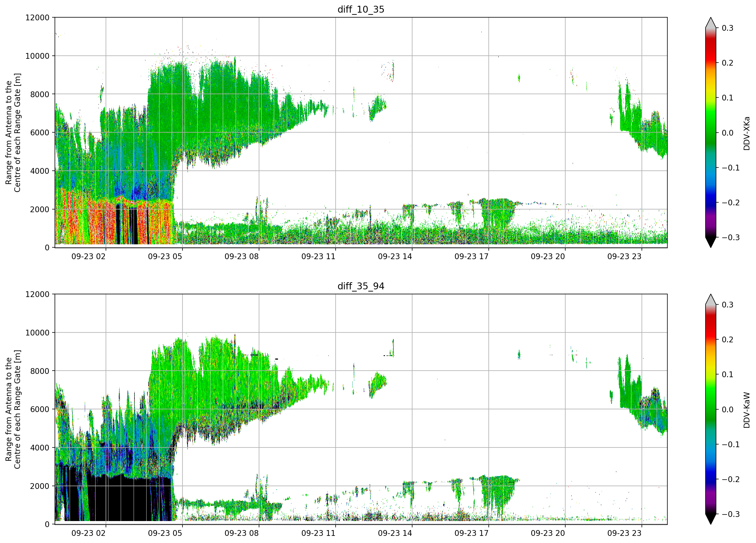
Task: Select the 0.0 tick on DDV-XKa colorbar
Action: [727, 133]
